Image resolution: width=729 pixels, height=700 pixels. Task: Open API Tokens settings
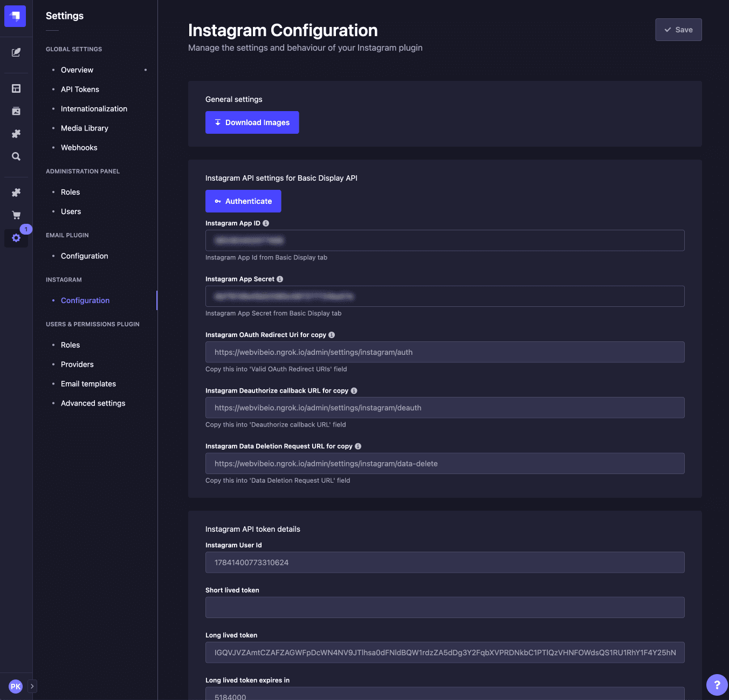tap(80, 90)
